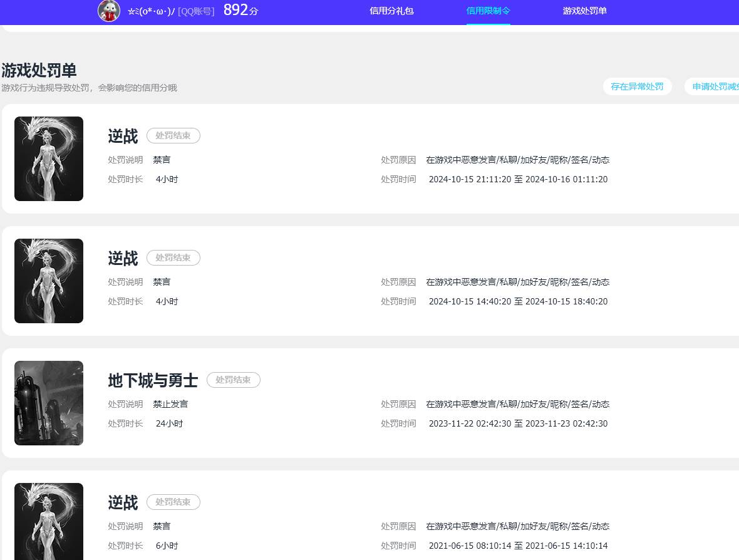Viewport: 739px width, 560px height.
Task: Click the 2024-10-15 penalty time entry
Action: coord(518,301)
